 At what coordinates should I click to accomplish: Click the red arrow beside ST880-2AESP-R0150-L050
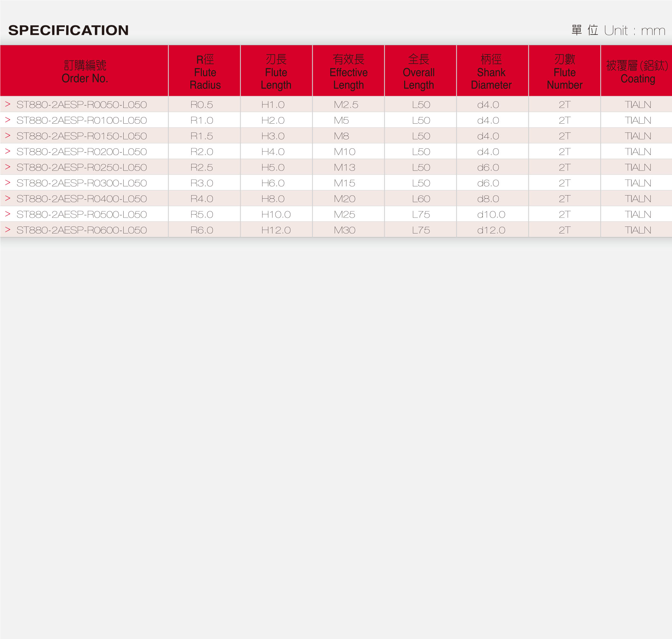pos(8,136)
